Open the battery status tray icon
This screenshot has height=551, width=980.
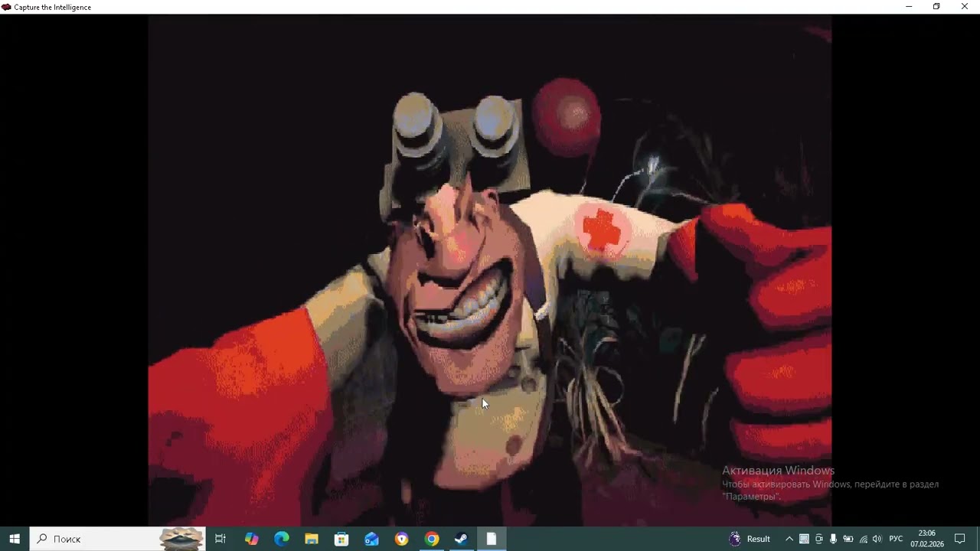coord(848,539)
